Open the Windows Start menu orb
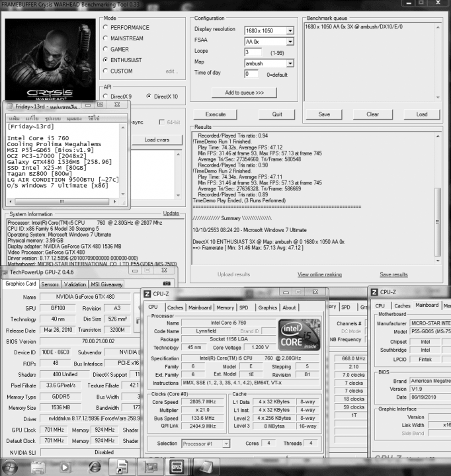Image resolution: width=451 pixels, height=476 pixels. click(x=10, y=467)
